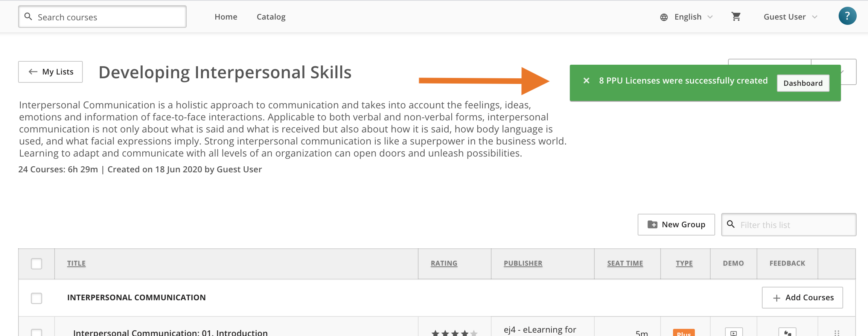Click the search magnifier icon in Search courses

tap(28, 17)
